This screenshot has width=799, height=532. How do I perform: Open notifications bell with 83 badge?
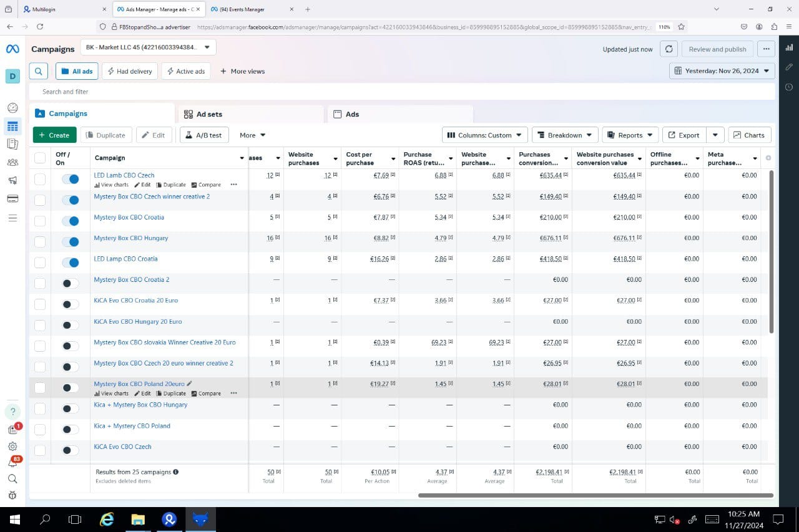pyautogui.click(x=12, y=463)
